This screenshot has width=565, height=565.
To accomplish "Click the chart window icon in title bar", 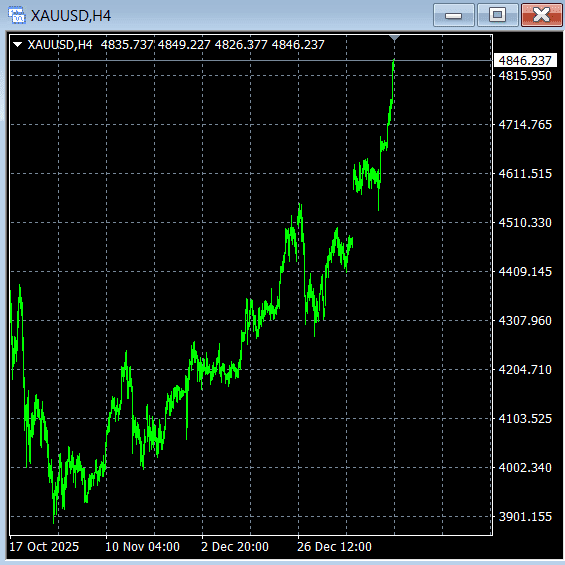I will click(x=17, y=15).
